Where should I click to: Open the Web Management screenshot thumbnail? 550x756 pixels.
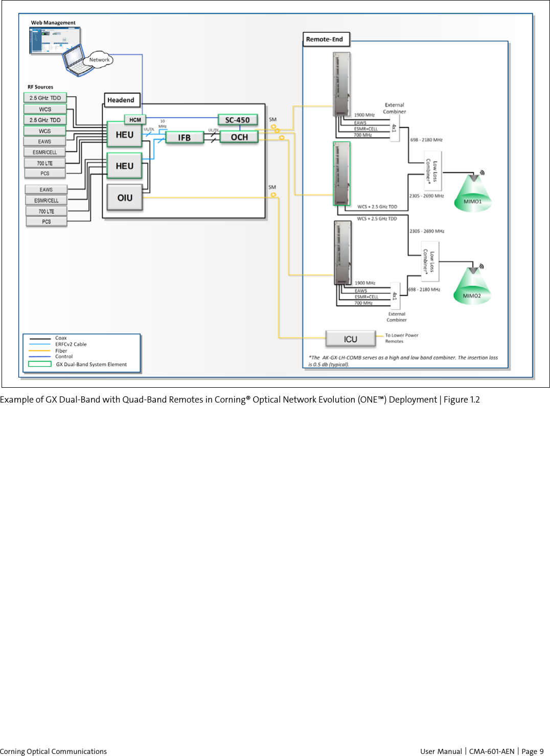(55, 40)
